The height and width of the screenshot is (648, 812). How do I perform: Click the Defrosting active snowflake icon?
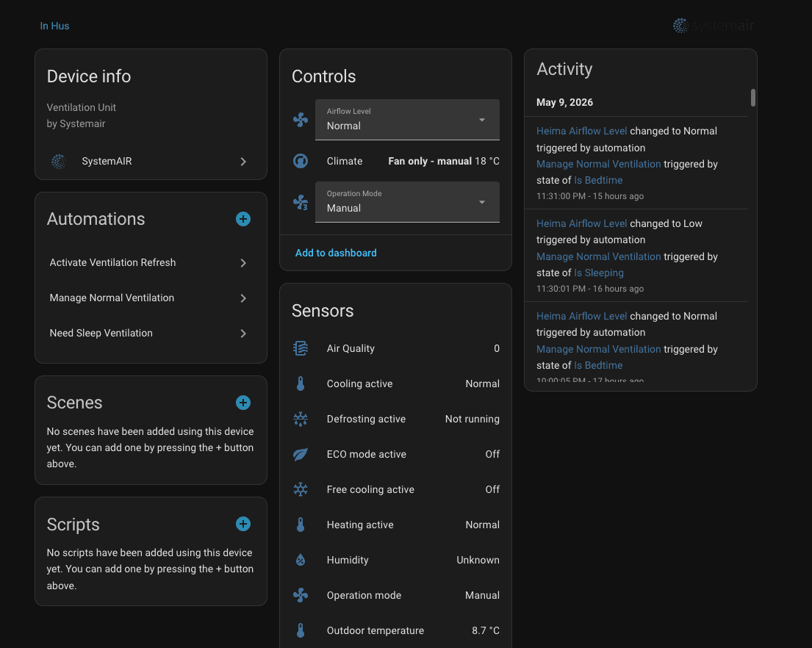pyautogui.click(x=301, y=419)
